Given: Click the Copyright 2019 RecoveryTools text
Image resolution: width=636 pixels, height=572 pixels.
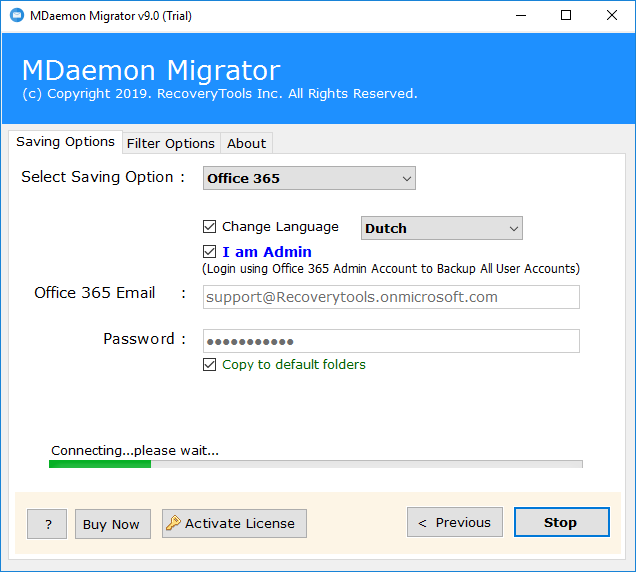Looking at the screenshot, I should [x=220, y=94].
